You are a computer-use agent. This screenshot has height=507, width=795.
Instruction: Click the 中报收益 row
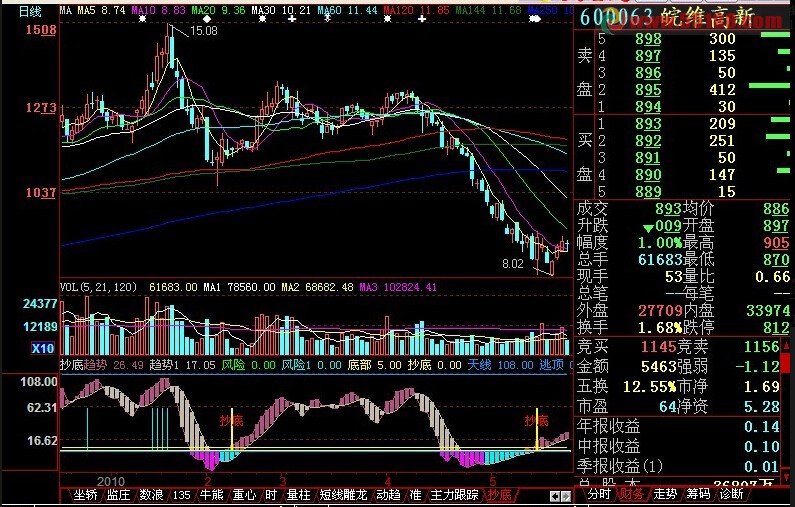pos(678,446)
